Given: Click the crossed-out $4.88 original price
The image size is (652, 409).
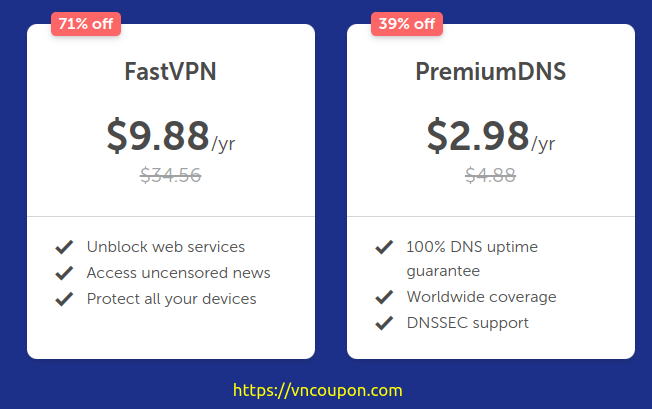Looking at the screenshot, I should [491, 175].
